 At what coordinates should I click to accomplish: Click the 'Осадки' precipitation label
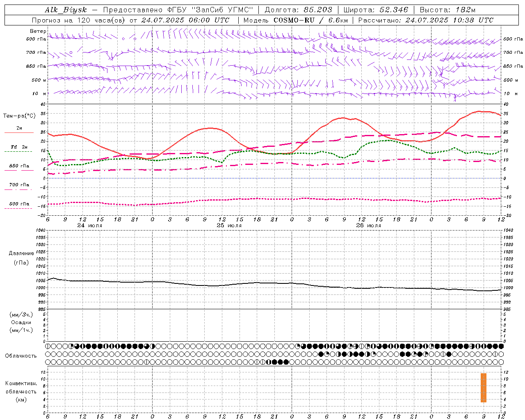[21, 322]
